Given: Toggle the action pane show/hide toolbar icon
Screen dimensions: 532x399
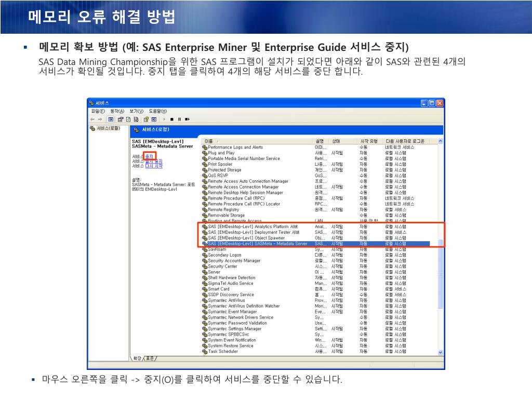Looking at the screenshot, I should (154, 119).
